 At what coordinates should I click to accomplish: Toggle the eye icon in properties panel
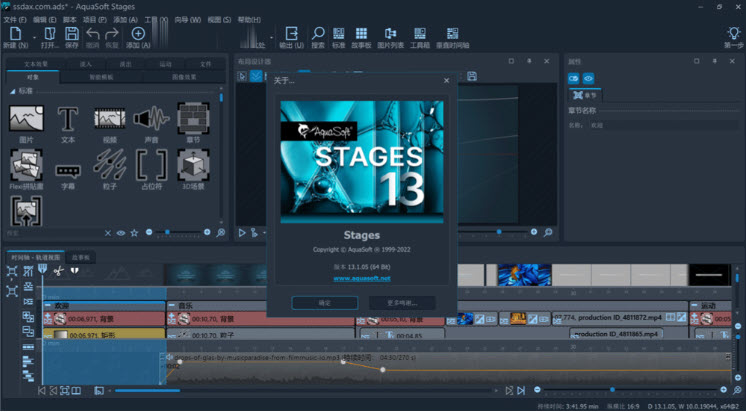click(x=589, y=77)
